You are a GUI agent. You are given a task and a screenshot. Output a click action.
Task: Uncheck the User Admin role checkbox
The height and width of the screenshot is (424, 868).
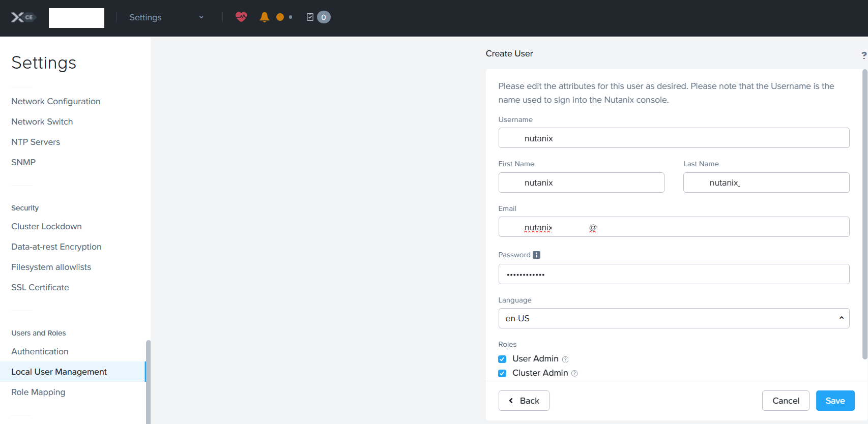pyautogui.click(x=502, y=359)
